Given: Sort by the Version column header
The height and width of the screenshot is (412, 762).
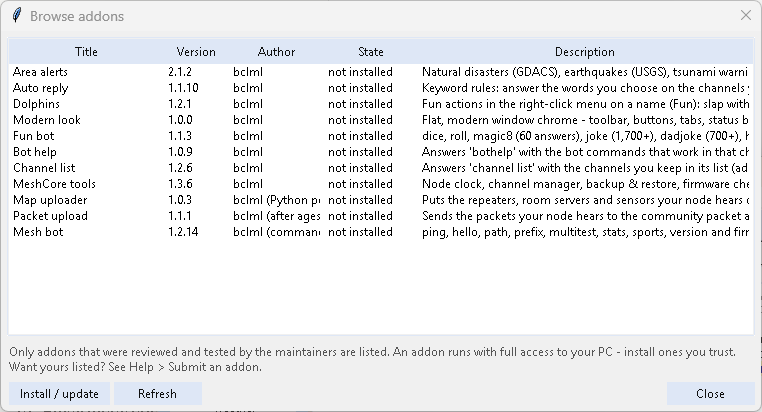Looking at the screenshot, I should [196, 52].
